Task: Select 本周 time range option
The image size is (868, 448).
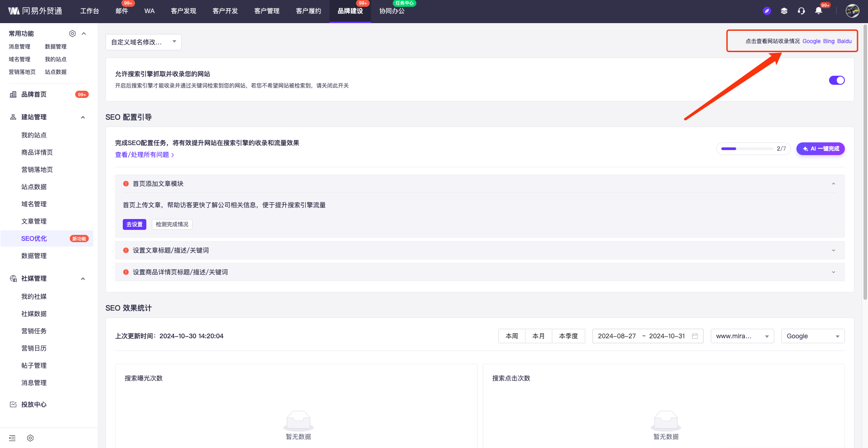Action: [x=511, y=336]
